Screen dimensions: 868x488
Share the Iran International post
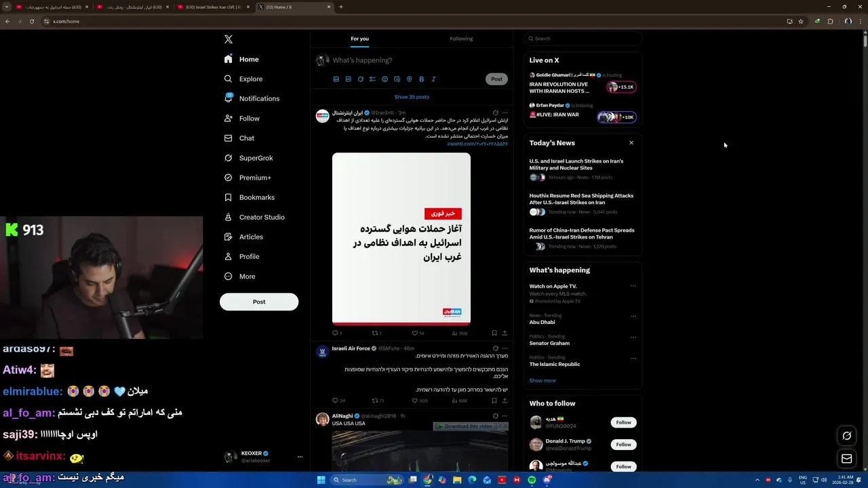tap(505, 333)
